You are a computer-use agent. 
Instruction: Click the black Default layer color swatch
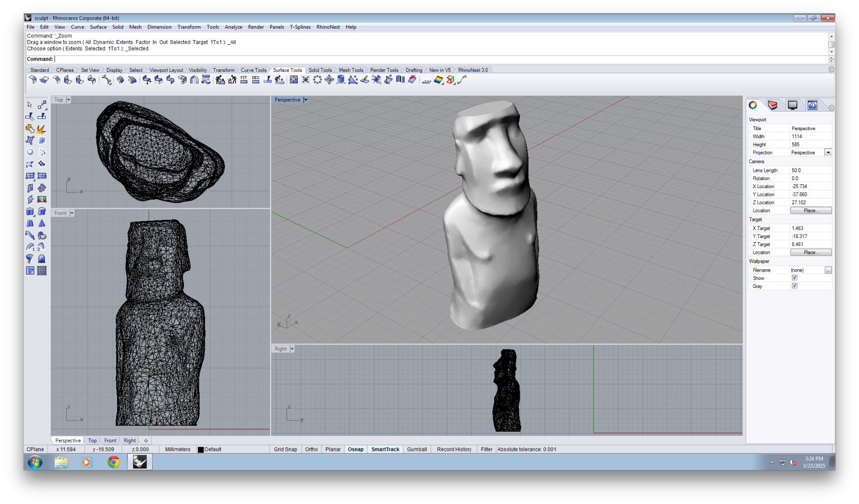coord(201,450)
